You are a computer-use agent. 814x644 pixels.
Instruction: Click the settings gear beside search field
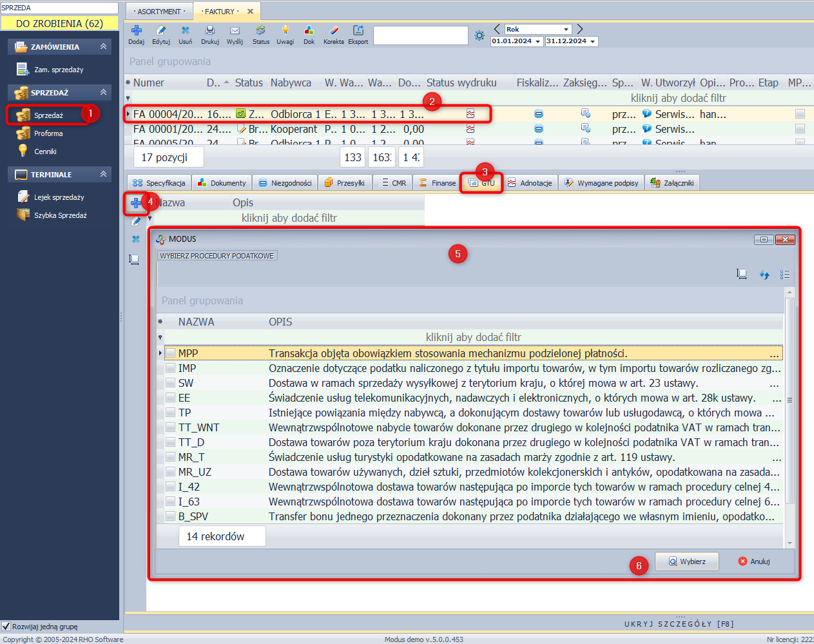[x=480, y=35]
